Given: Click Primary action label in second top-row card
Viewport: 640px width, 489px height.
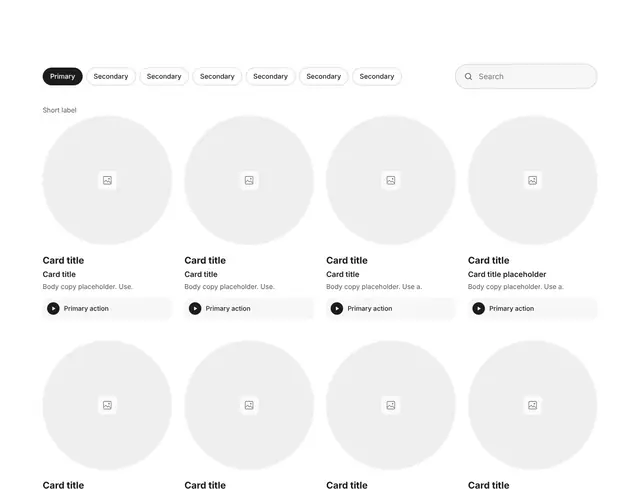Looking at the screenshot, I should (x=228, y=309).
